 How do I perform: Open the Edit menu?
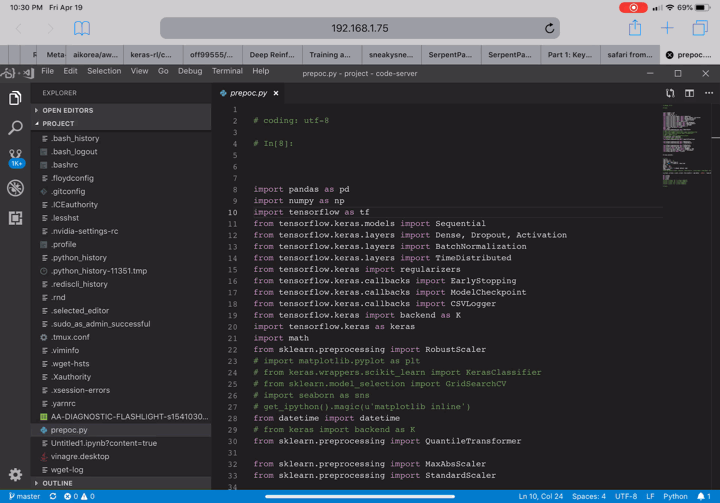click(x=70, y=71)
